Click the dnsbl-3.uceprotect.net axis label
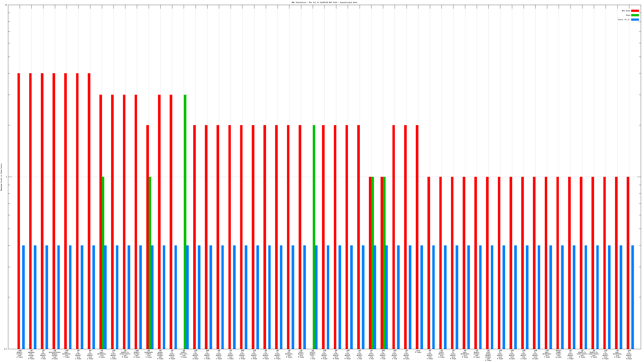Viewport: 644px width, 362px height. 582,354
